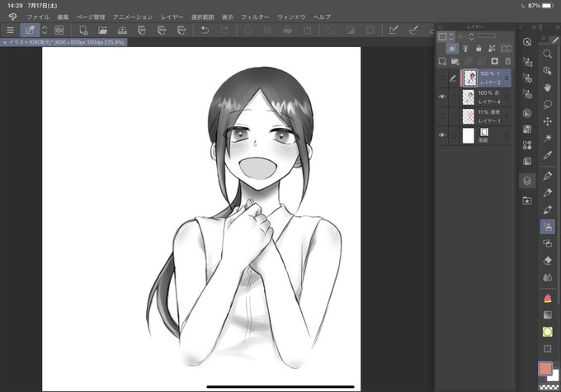Open a file via folder icon

click(x=102, y=31)
